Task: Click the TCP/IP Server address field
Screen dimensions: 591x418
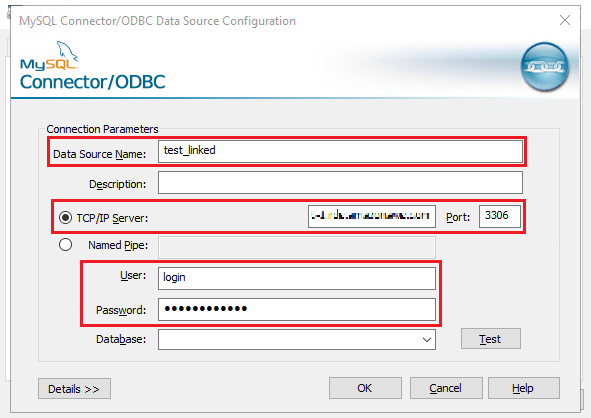Action: coord(372,216)
